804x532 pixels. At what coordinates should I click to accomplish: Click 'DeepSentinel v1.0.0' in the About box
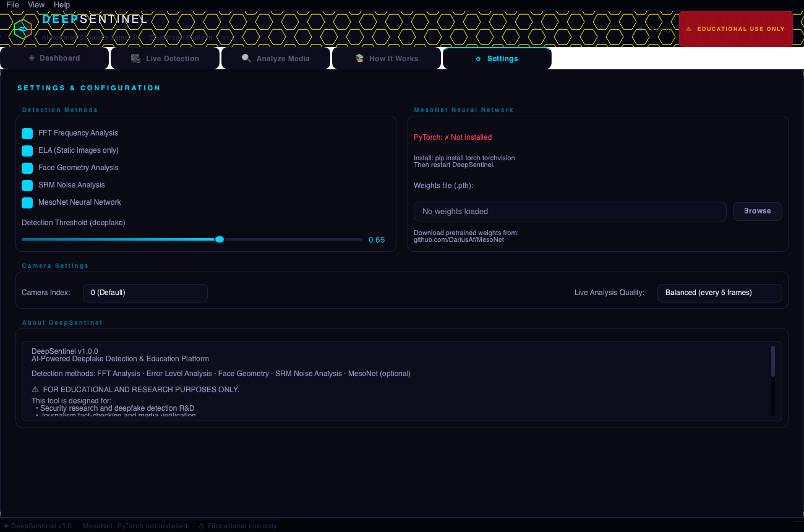(65, 351)
